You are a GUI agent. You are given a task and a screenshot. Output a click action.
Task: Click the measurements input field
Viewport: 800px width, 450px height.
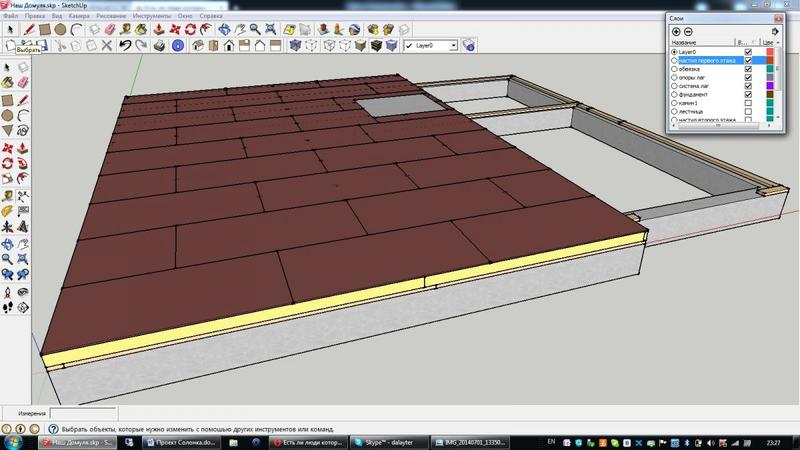[x=84, y=413]
